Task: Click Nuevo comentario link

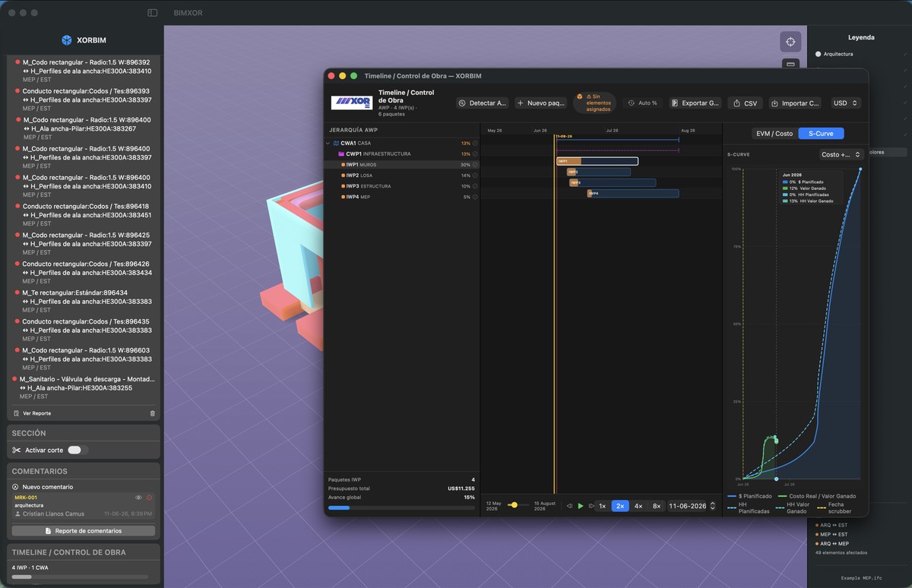Action: pos(47,486)
